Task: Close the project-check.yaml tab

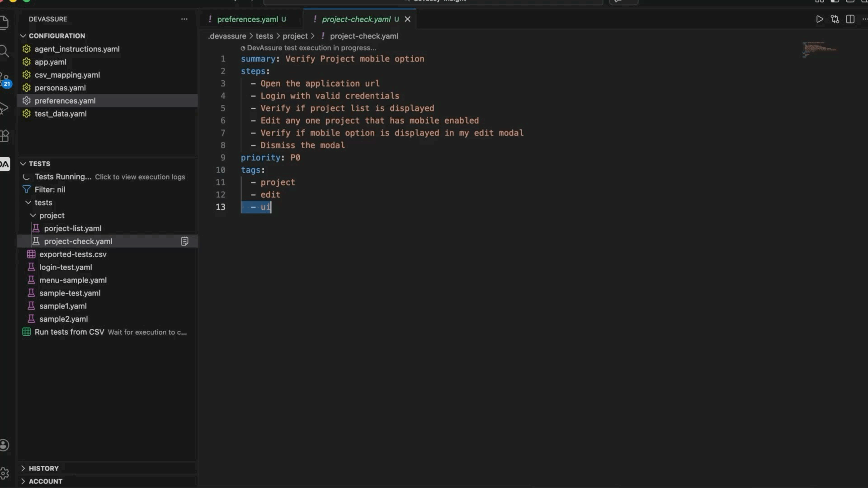Action: (407, 19)
